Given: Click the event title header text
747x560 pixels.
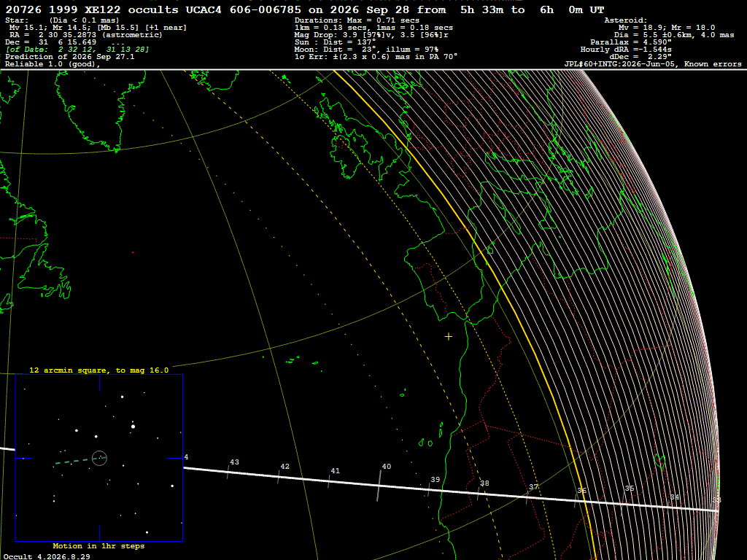Looking at the screenshot, I should 304,9.
